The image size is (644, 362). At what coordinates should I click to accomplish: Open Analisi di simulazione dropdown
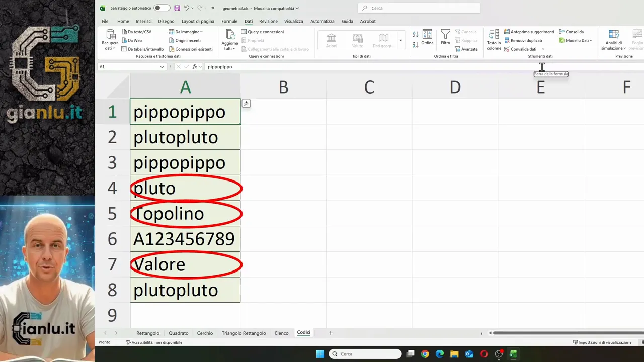point(614,40)
